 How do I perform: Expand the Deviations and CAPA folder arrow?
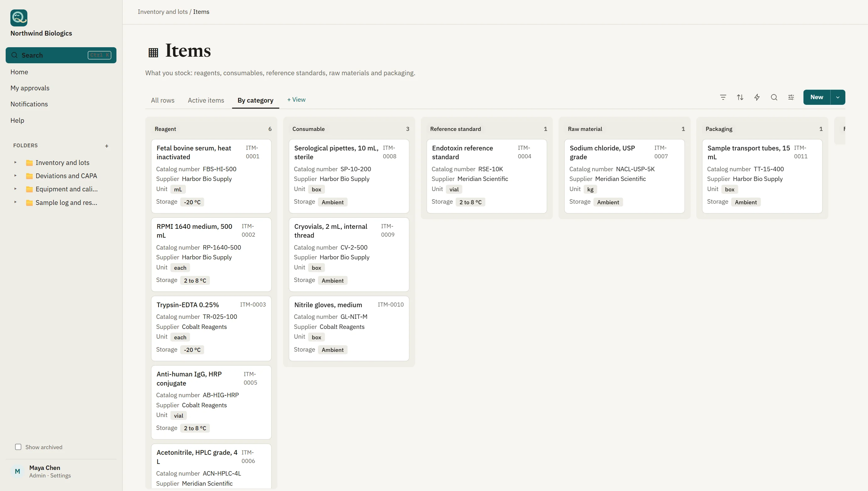click(x=15, y=175)
